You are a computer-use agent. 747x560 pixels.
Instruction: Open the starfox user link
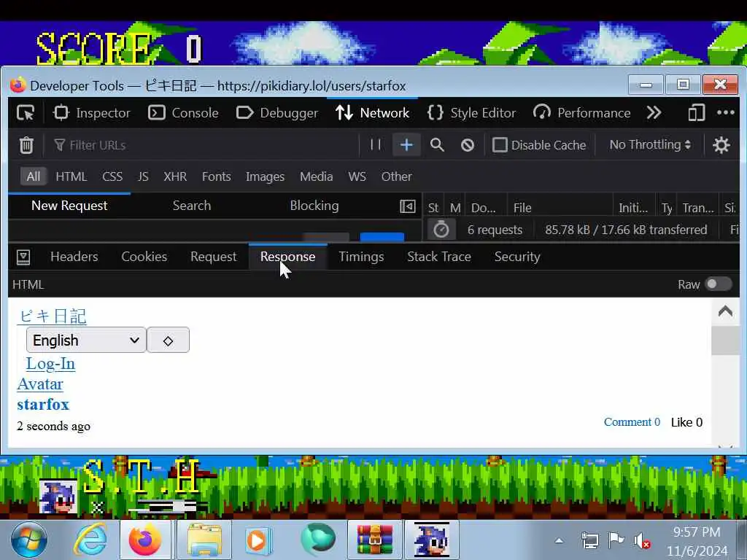pyautogui.click(x=43, y=404)
